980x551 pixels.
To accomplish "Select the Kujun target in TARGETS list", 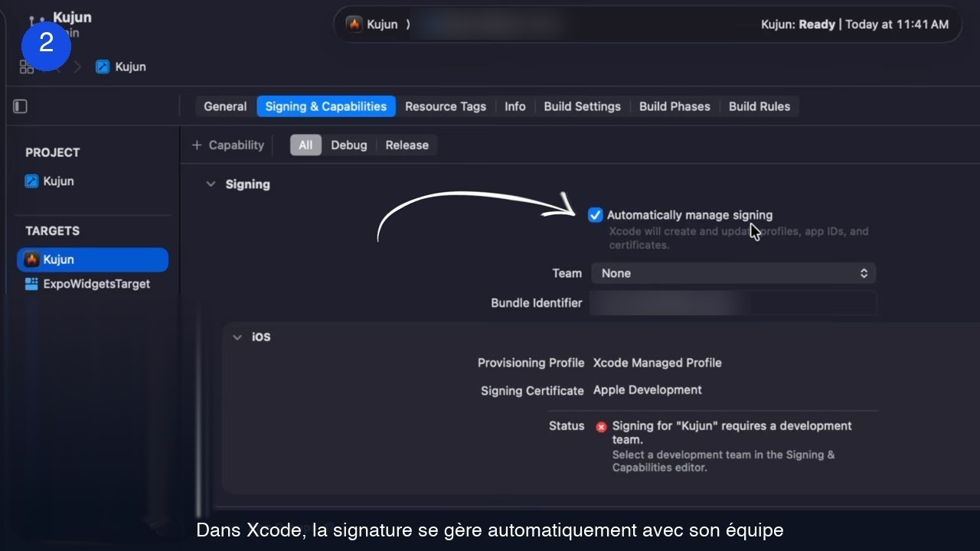I will point(93,259).
